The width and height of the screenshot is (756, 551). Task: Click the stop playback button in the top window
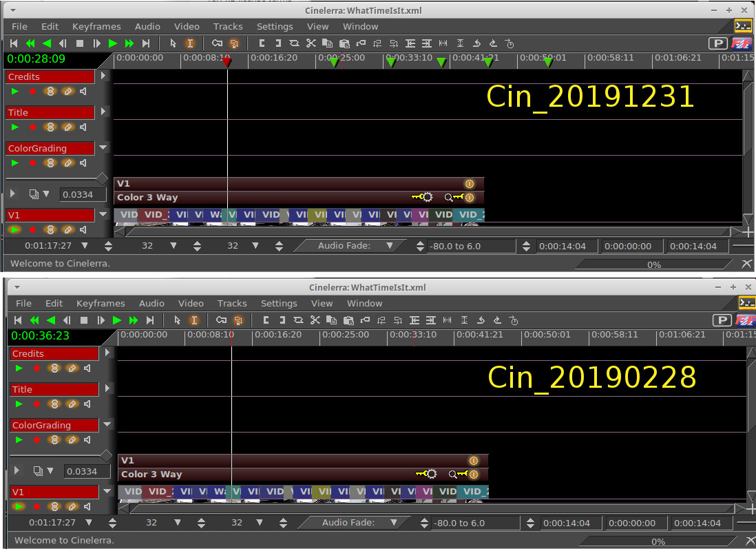[x=80, y=43]
